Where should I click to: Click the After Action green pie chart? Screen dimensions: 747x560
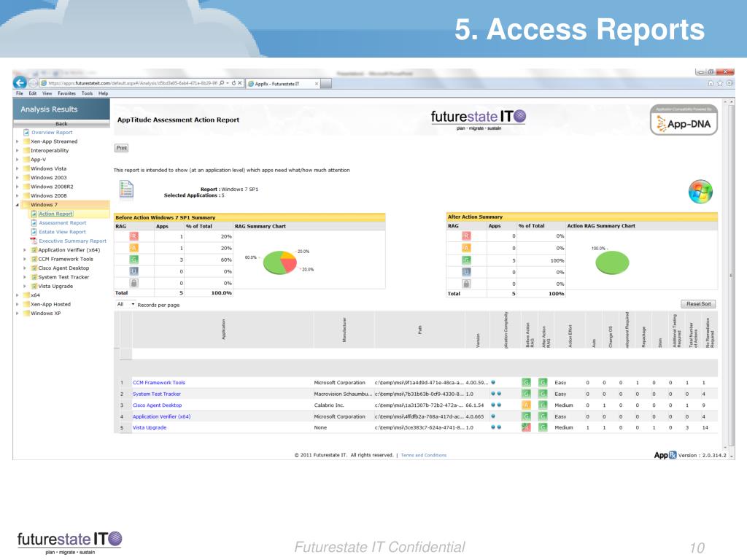[612, 262]
